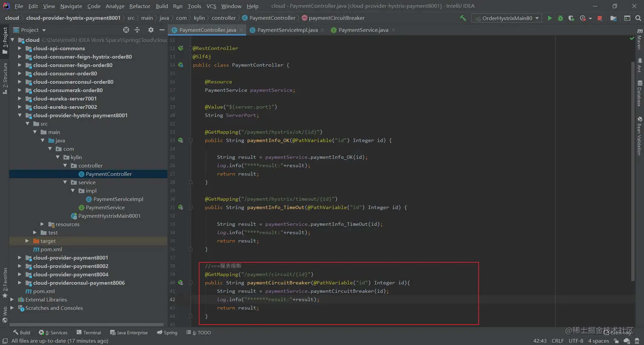Run with coverage shield icon
Image resolution: width=644 pixels, height=345 pixels.
pos(571,18)
